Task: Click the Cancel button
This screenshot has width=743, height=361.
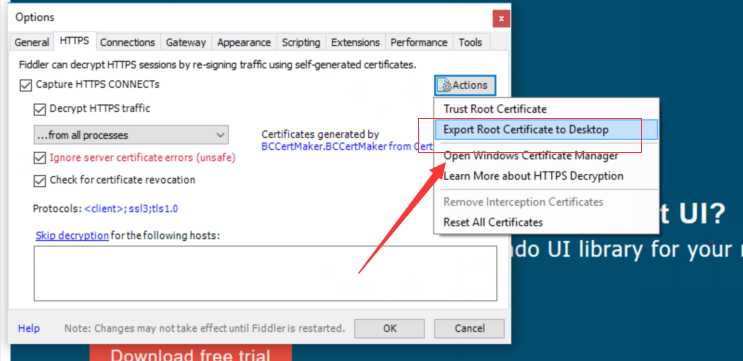Action: (x=469, y=328)
